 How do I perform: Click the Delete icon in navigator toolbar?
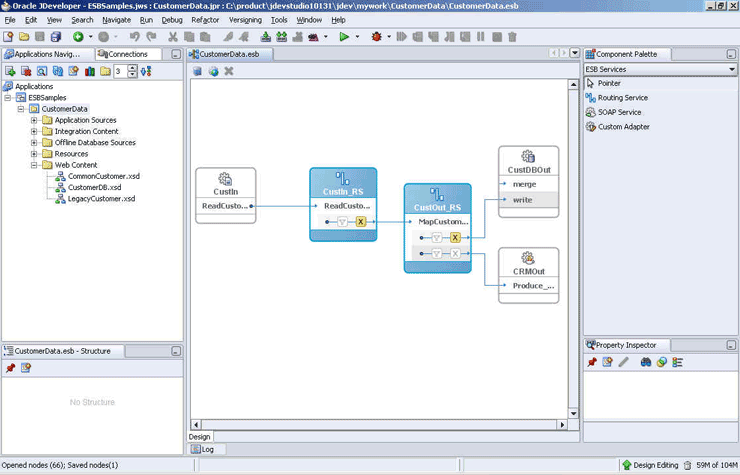(x=26, y=71)
